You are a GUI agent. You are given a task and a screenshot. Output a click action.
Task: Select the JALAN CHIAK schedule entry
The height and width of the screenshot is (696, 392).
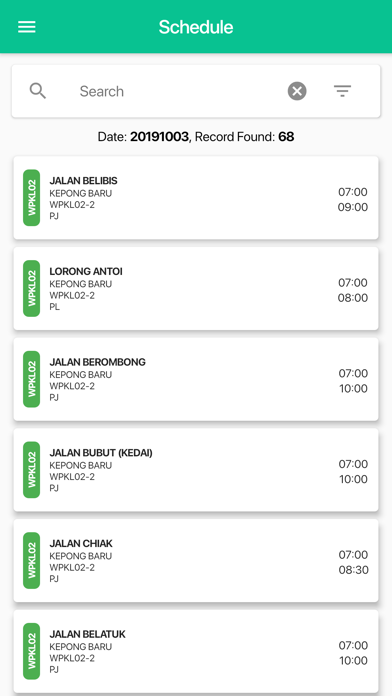tap(196, 561)
